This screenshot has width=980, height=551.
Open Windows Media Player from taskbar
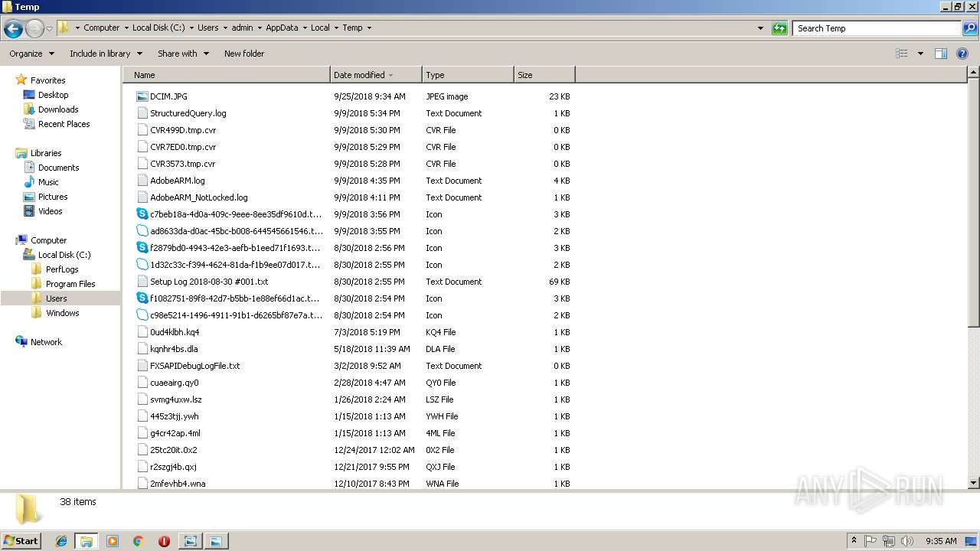click(x=113, y=541)
